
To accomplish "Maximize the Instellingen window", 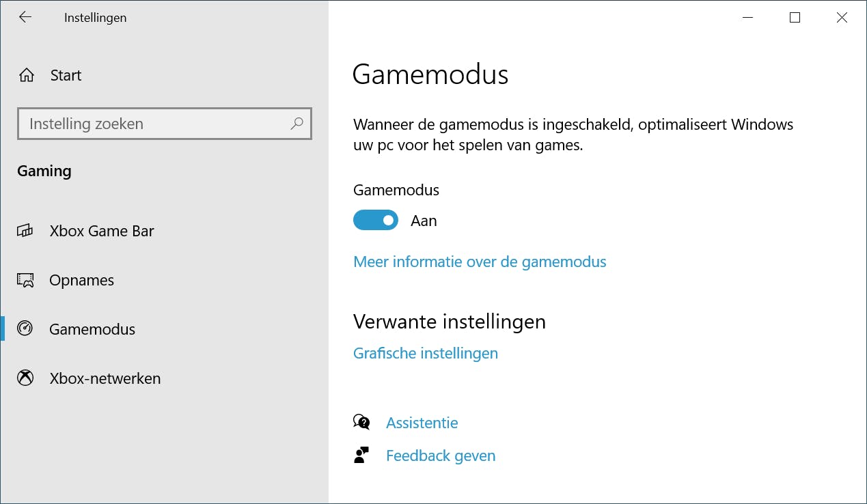I will point(794,17).
